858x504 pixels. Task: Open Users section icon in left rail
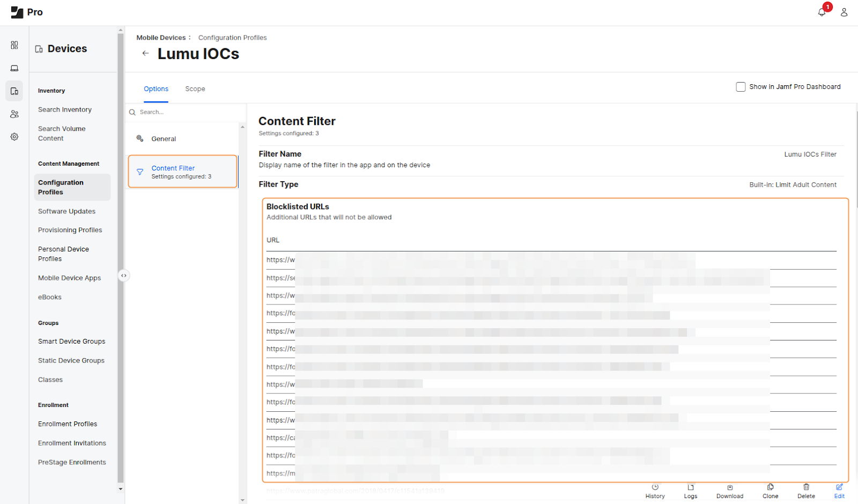(x=14, y=114)
